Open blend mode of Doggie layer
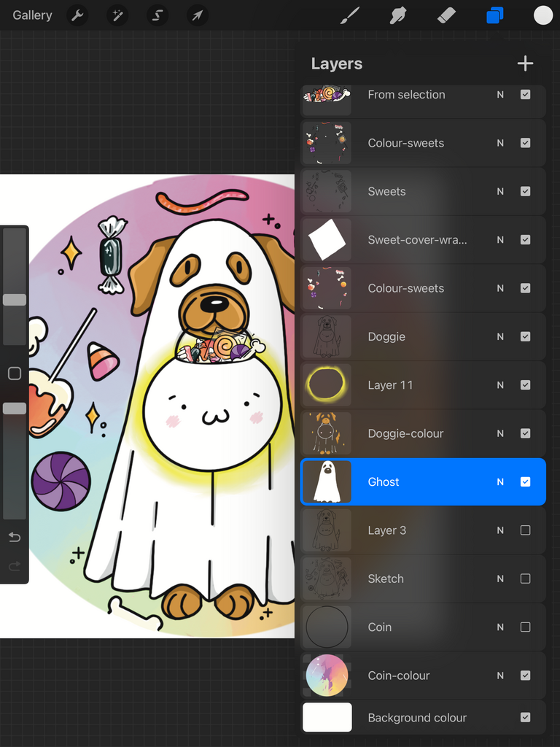The width and height of the screenshot is (560, 747). click(x=500, y=337)
